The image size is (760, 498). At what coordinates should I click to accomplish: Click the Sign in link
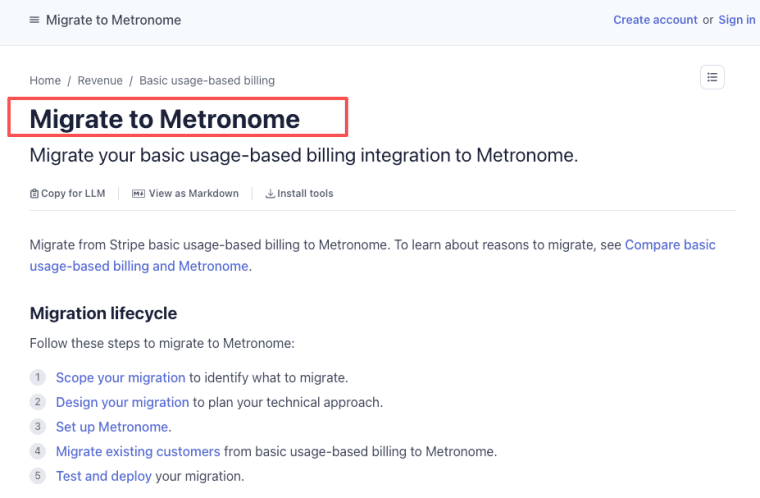click(736, 20)
